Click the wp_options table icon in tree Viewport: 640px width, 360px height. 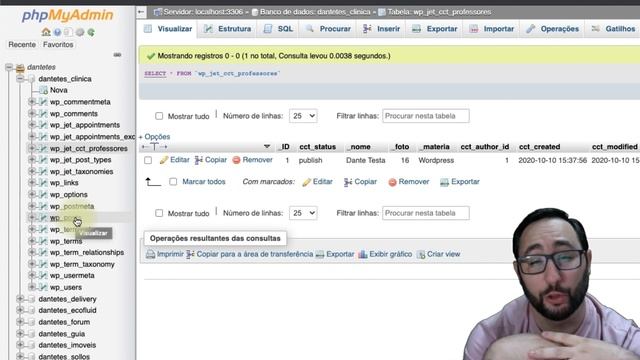43,194
